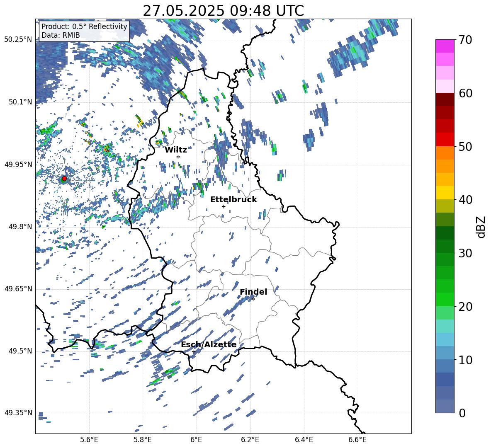This screenshot has width=491, height=448.
Task: Click the orange band just below 50 dBZ
Action: (445, 153)
